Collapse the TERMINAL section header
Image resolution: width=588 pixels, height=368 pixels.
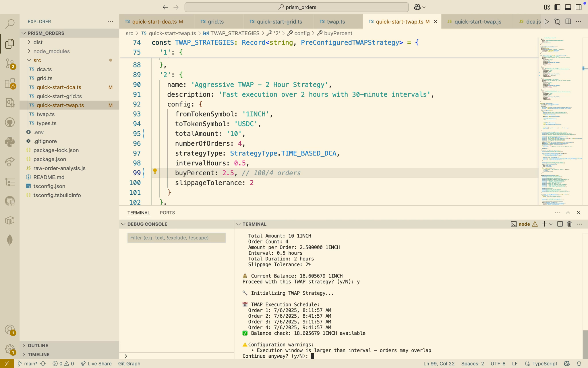point(238,224)
